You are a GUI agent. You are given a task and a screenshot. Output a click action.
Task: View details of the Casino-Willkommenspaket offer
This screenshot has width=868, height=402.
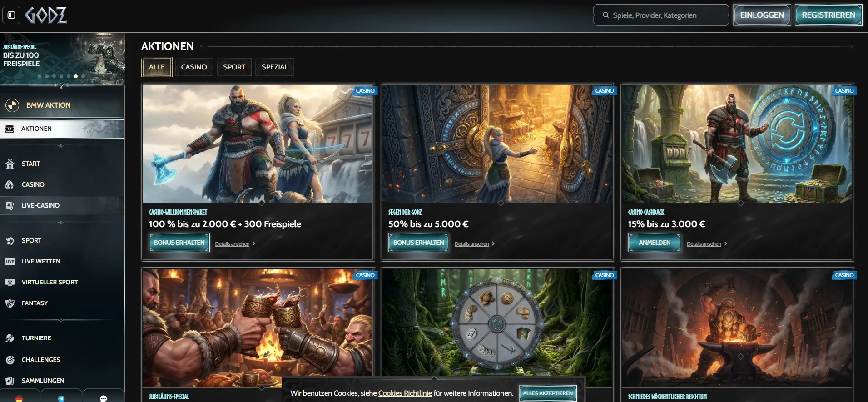(235, 244)
